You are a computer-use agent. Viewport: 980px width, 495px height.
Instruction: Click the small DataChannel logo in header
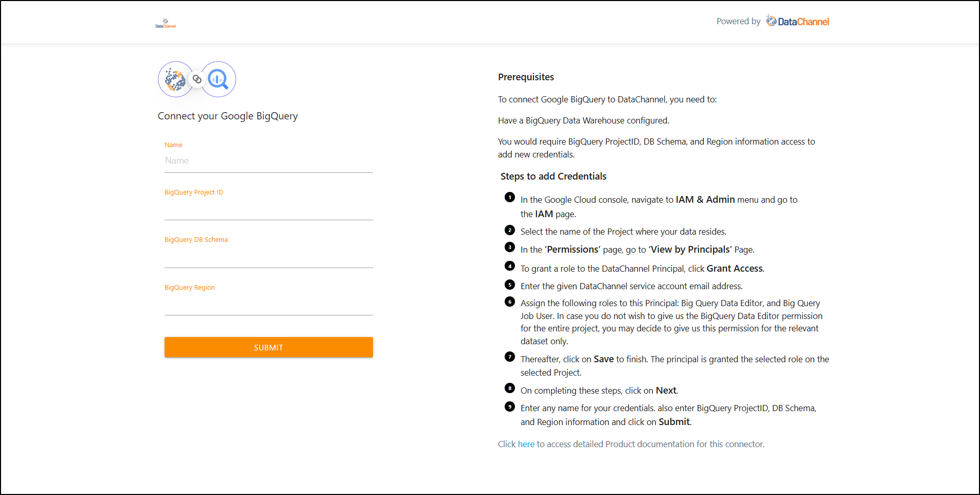click(166, 24)
